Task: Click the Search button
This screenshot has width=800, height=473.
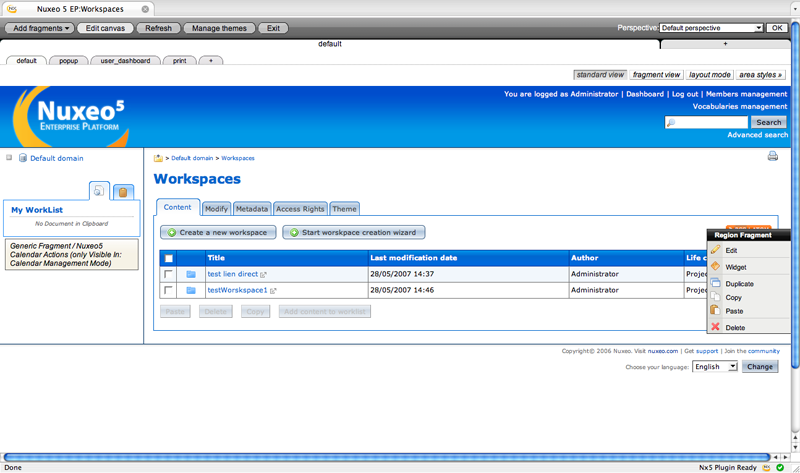Action: point(768,122)
